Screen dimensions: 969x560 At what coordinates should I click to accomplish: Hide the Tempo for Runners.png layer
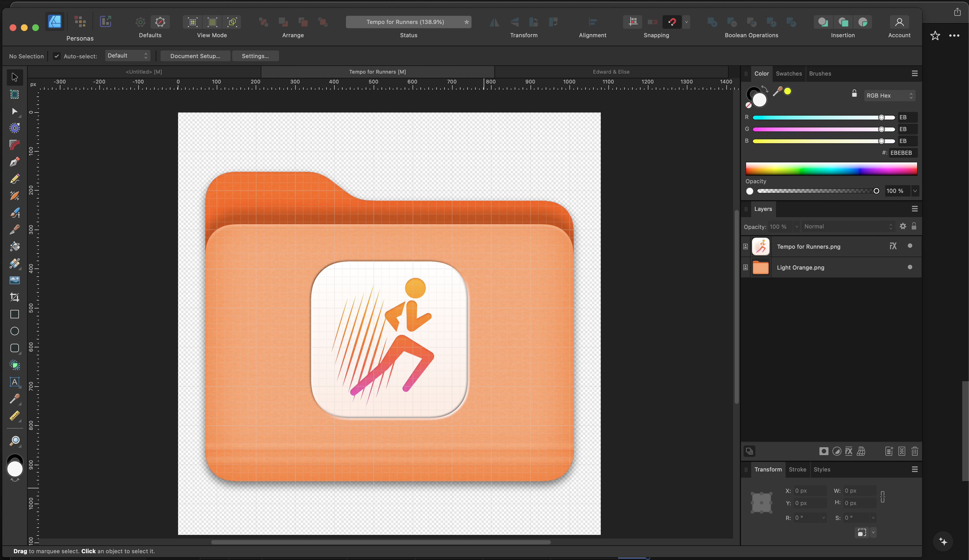(x=910, y=246)
